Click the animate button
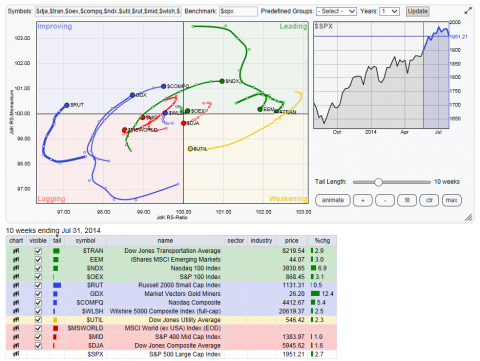480x361 pixels. click(333, 200)
